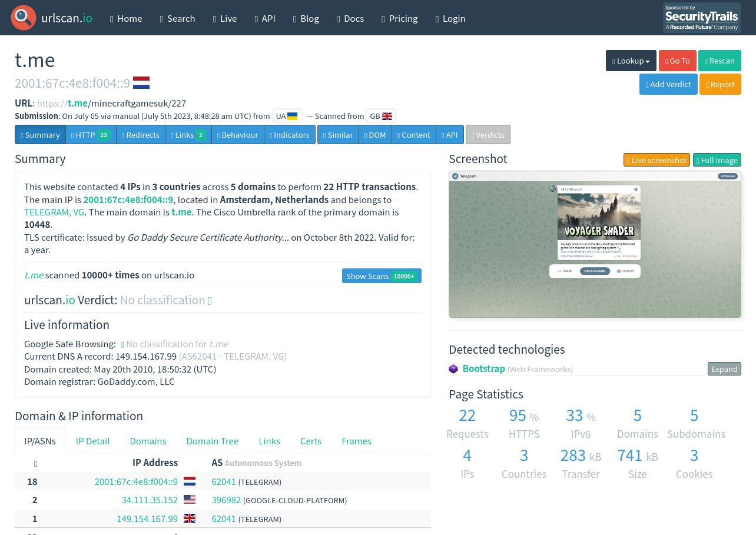756x535 pixels.
Task: Open IP address 34.111.35.152 link
Action: [150, 500]
